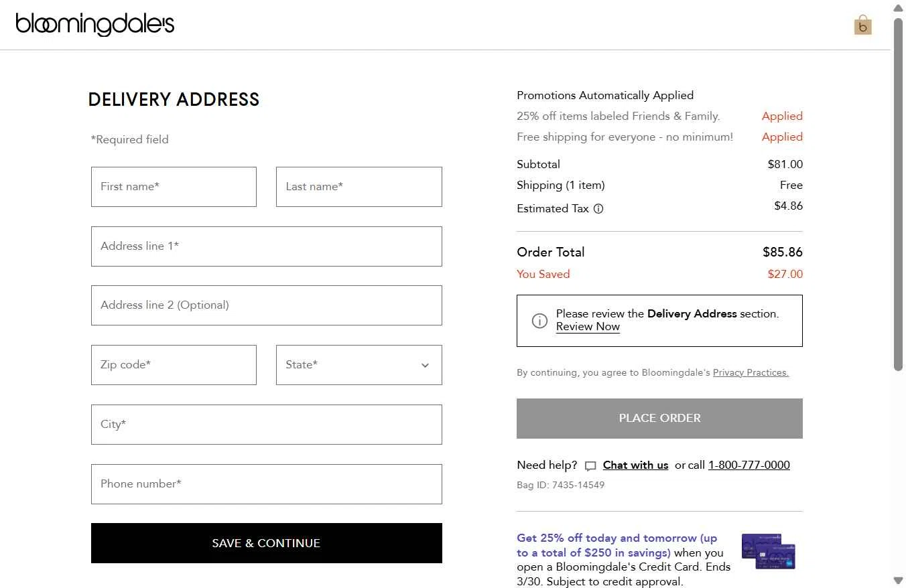The height and width of the screenshot is (588, 906).
Task: Click the credit card images thumbnail
Action: [x=768, y=551]
